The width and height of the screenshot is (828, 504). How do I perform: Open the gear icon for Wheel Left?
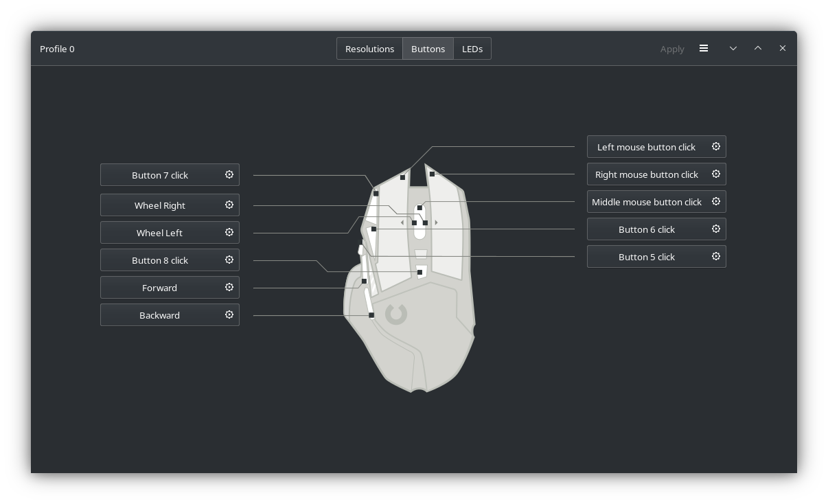[229, 232]
